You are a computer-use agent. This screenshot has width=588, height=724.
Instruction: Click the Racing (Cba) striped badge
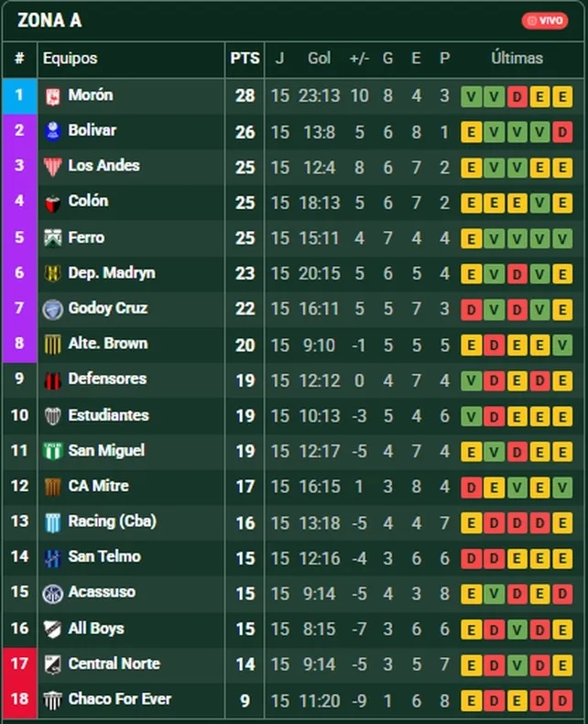coord(52,522)
